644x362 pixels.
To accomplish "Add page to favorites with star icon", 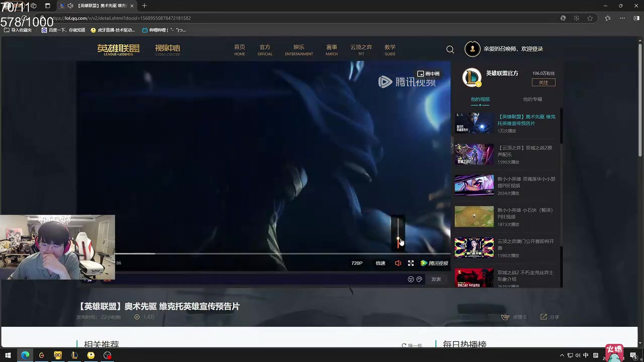I will tap(590, 18).
